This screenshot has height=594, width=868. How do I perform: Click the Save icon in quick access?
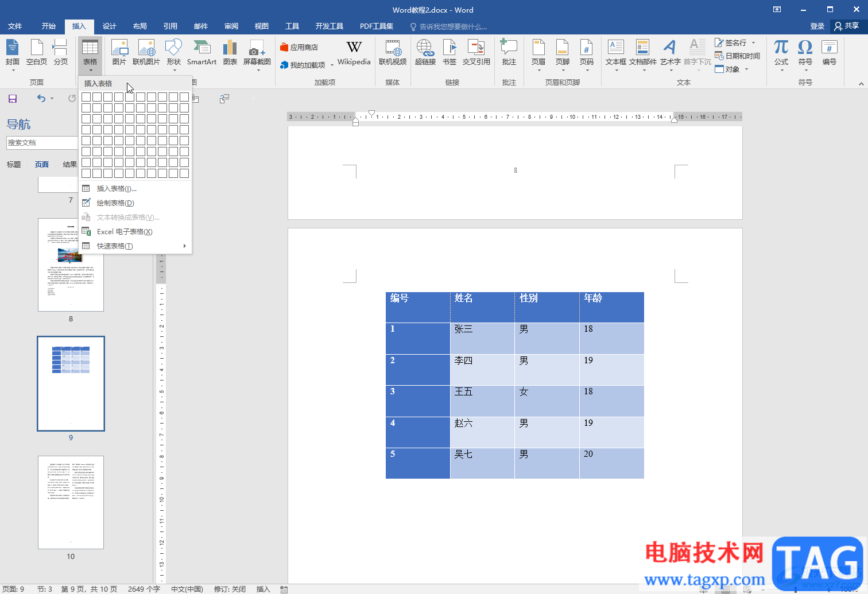pos(13,99)
